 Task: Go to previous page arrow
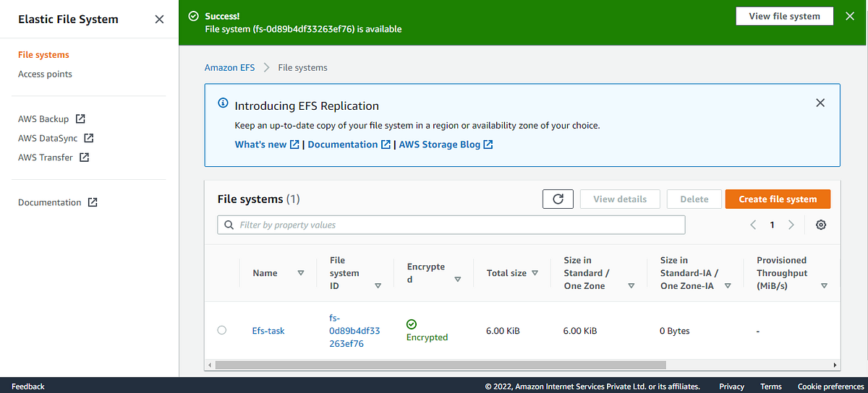[x=753, y=225]
